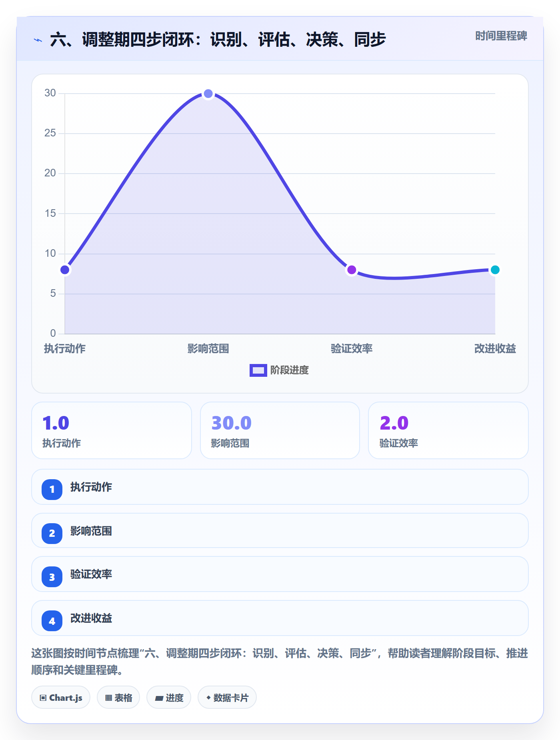The image size is (560, 740).
Task: Click the 验证效率 x-axis label
Action: click(352, 349)
